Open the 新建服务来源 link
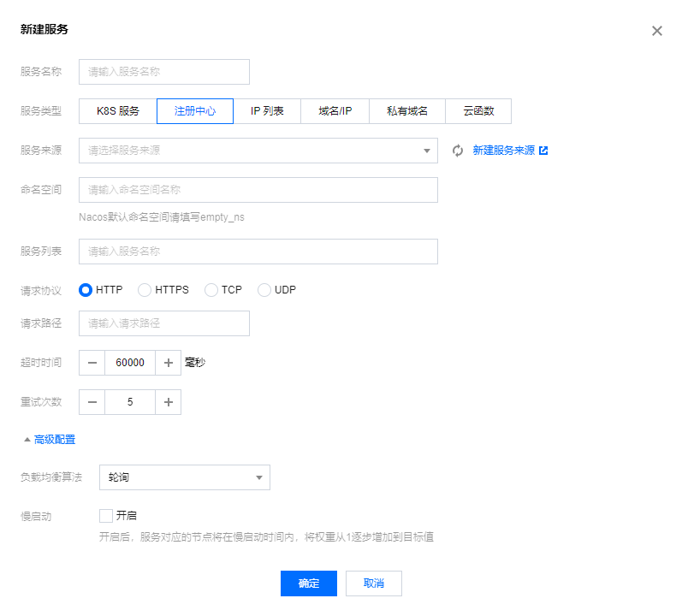This screenshot has height=616, width=682. pos(504,151)
